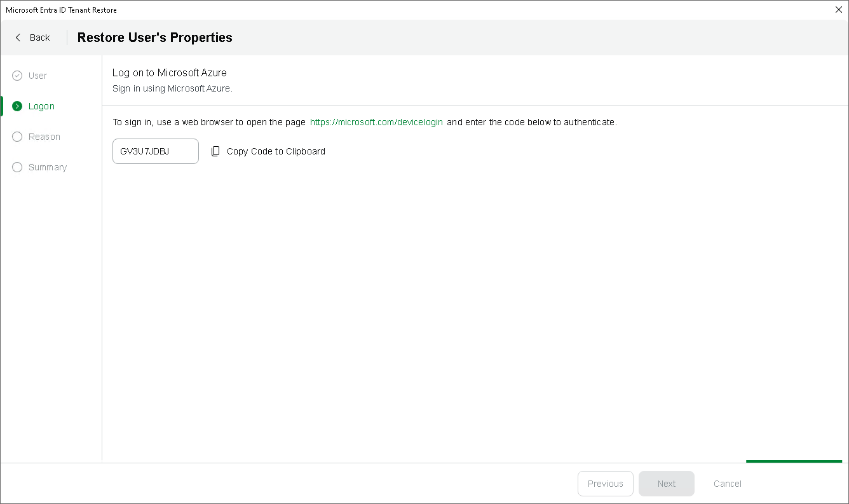
Task: Click the green progress bar
Action: click(794, 461)
